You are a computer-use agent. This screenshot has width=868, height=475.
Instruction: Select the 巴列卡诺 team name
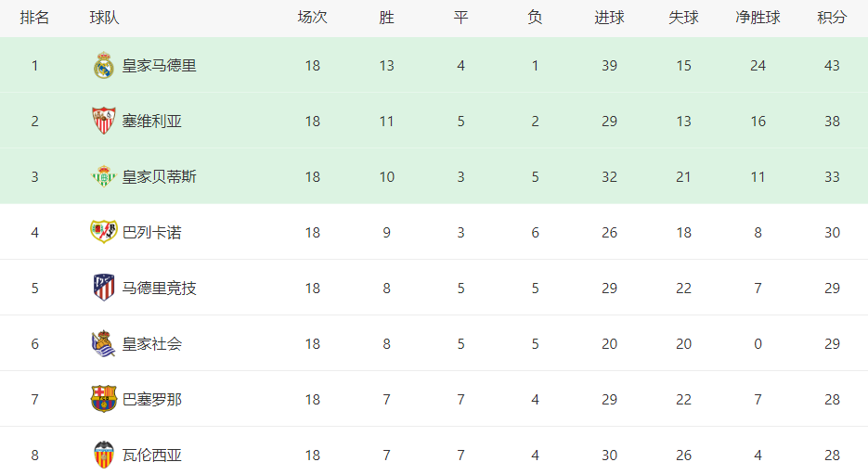(152, 232)
